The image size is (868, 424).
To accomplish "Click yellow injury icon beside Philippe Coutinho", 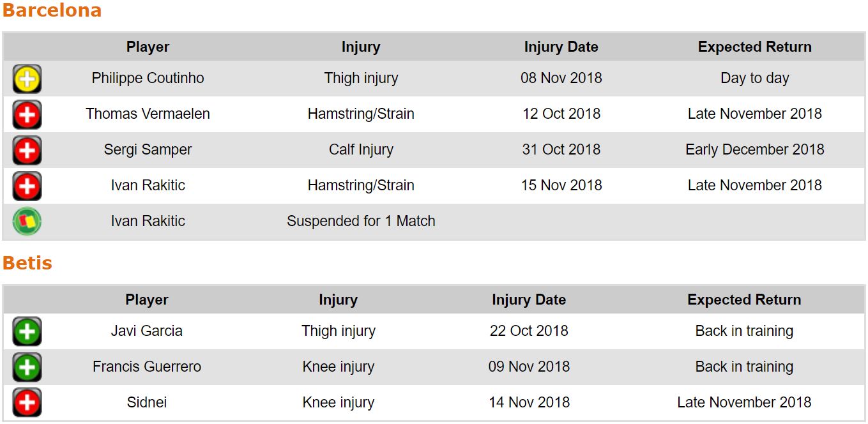I will (27, 79).
